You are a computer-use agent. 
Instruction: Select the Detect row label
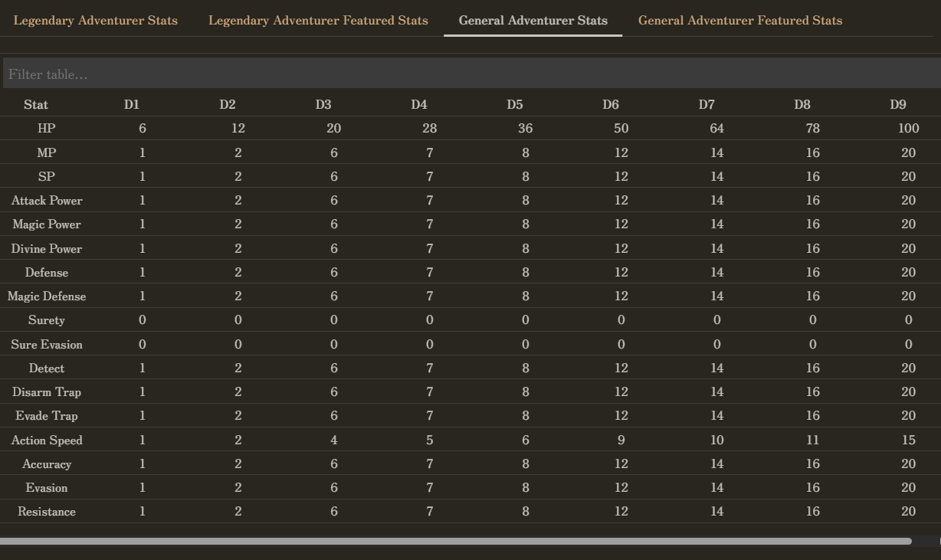(x=47, y=368)
